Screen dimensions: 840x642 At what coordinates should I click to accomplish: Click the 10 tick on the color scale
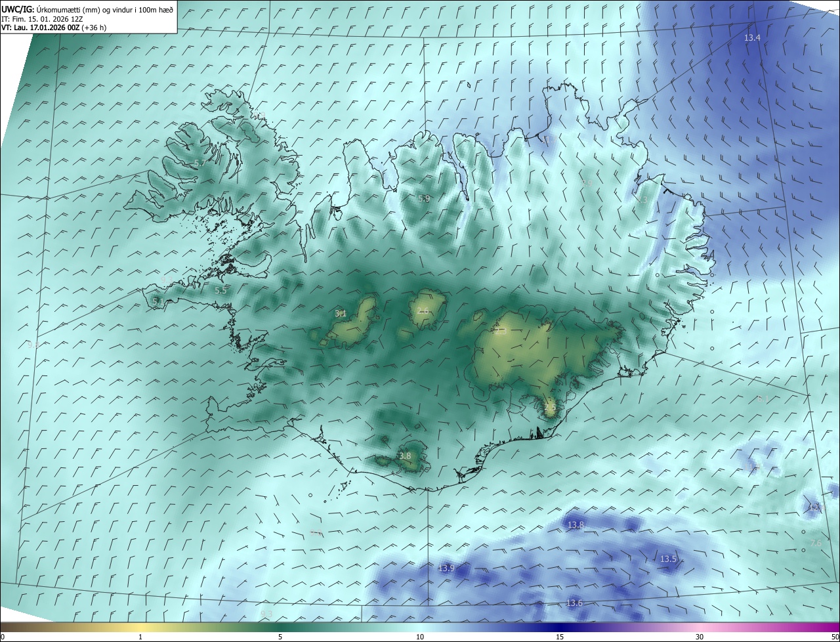pyautogui.click(x=420, y=637)
